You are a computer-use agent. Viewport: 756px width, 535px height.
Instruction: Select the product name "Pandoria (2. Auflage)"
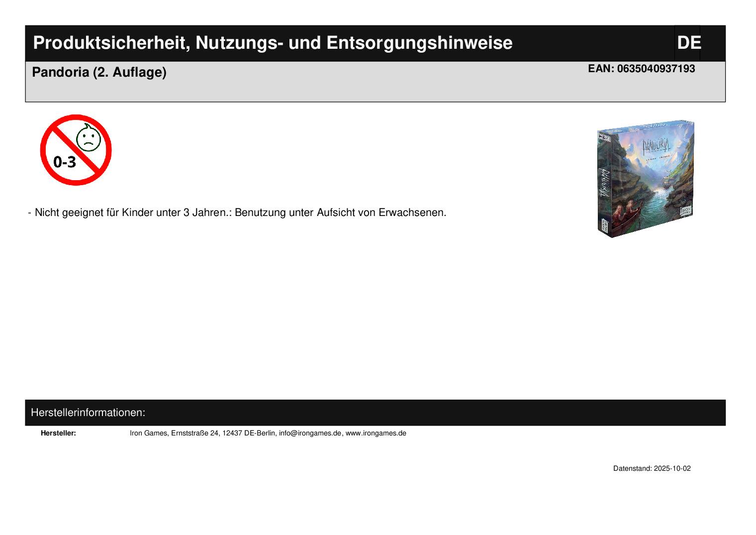point(99,72)
